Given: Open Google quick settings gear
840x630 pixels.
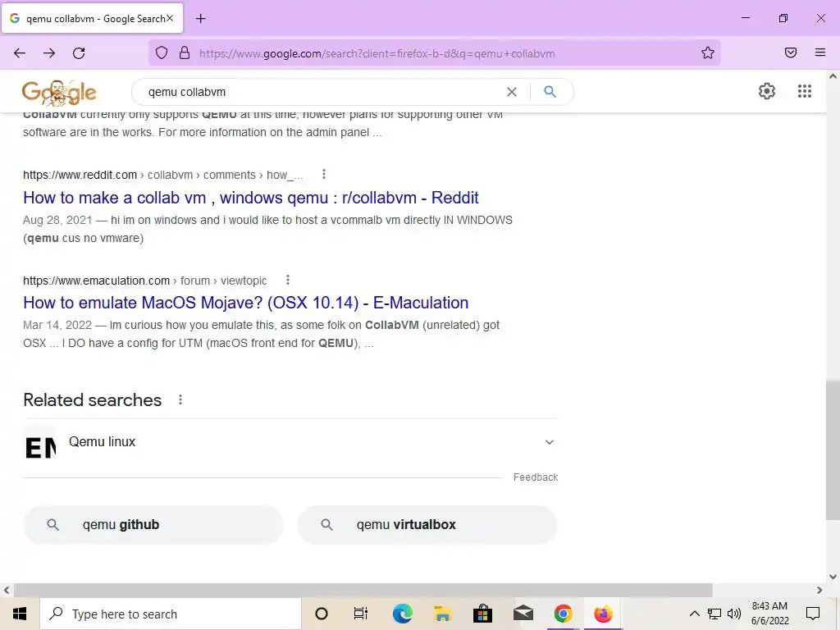Looking at the screenshot, I should click(x=767, y=91).
